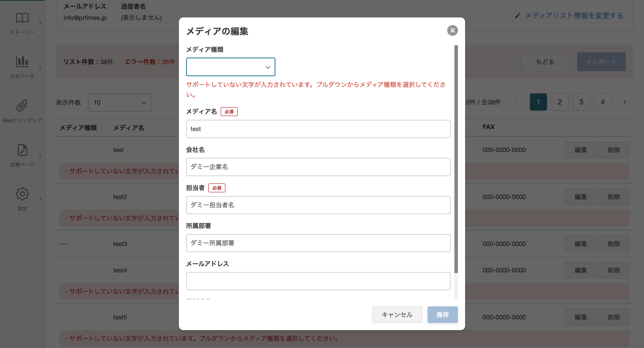The height and width of the screenshot is (348, 644).
Task: Click the dialog's vertical scrollbar
Action: point(456,159)
